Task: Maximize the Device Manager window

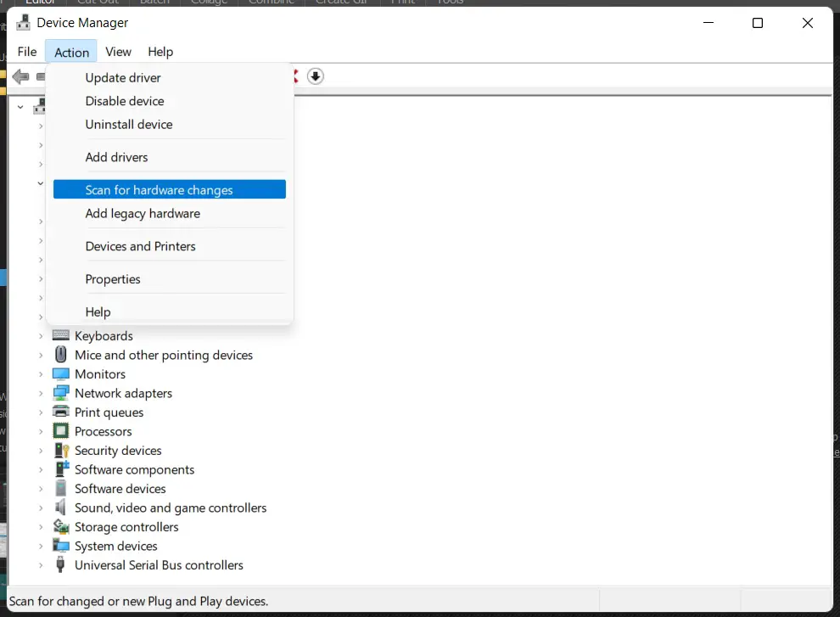Action: [x=758, y=23]
